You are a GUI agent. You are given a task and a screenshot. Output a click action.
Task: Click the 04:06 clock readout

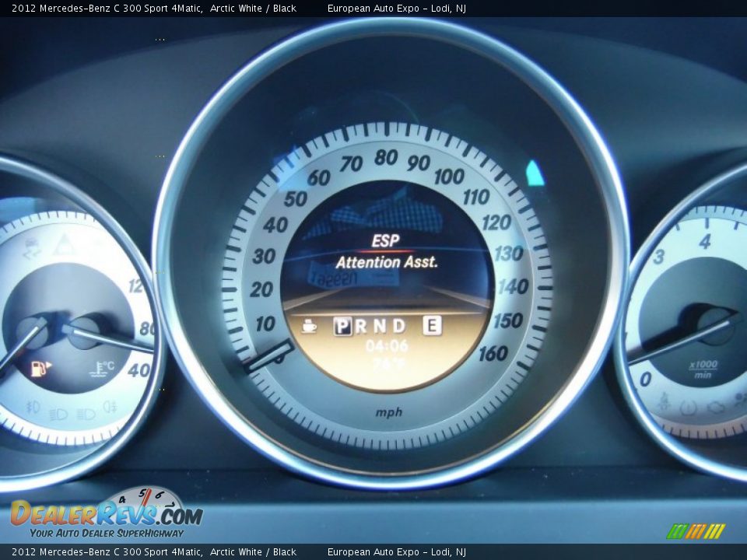click(387, 346)
